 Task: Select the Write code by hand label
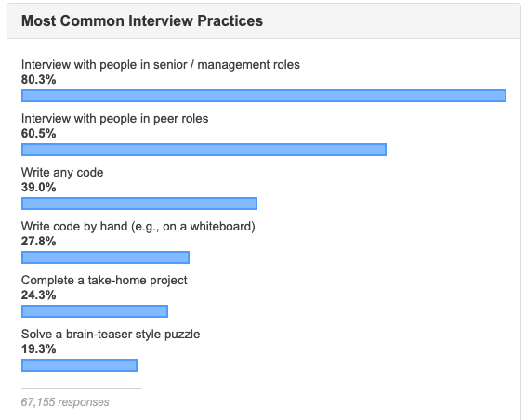click(x=138, y=227)
